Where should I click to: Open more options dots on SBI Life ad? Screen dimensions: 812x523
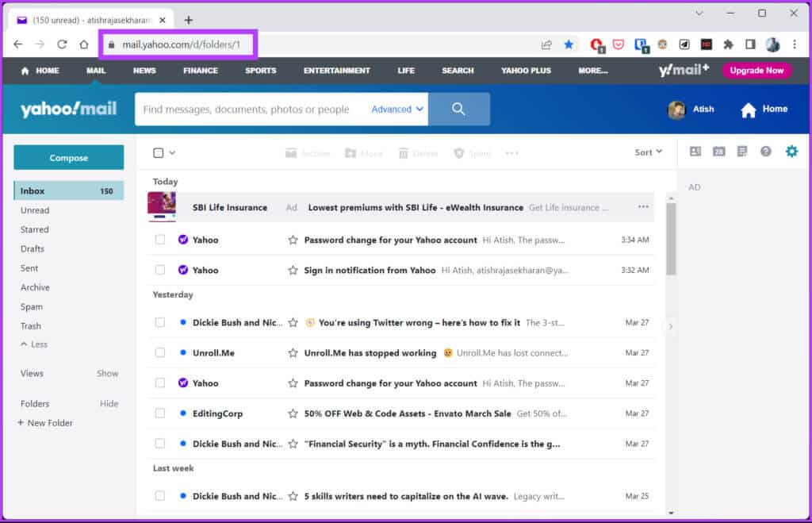pyautogui.click(x=643, y=207)
